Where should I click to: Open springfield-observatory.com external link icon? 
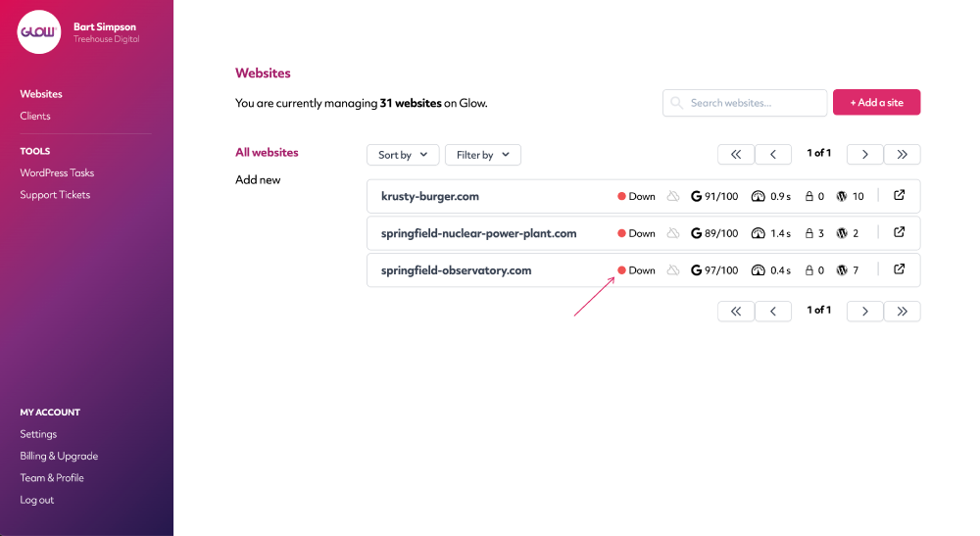coord(899,269)
